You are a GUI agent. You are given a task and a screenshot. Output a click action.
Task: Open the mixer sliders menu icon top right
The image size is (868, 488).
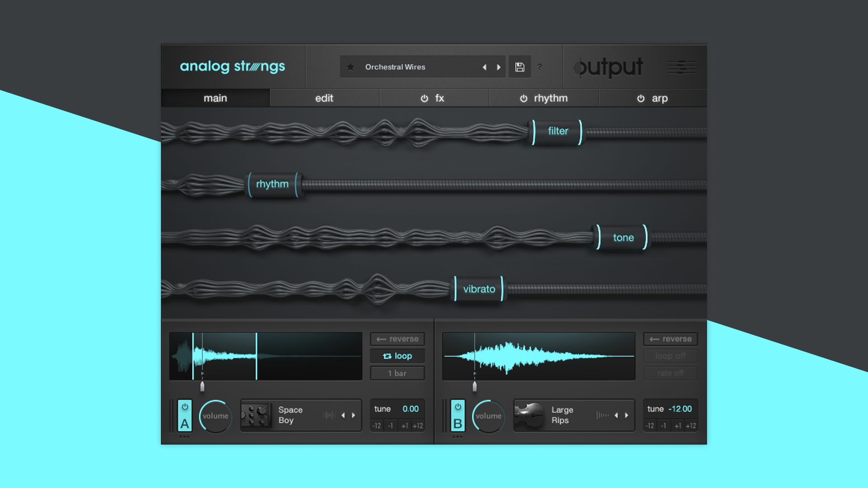(681, 67)
